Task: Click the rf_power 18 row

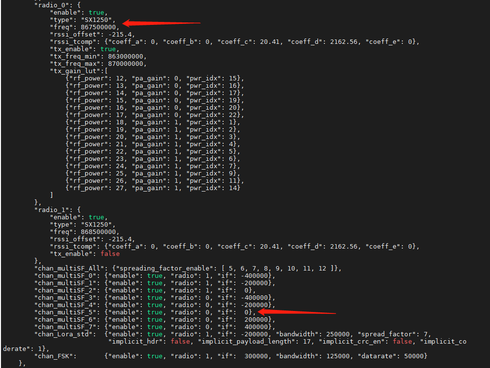Action: (153, 122)
